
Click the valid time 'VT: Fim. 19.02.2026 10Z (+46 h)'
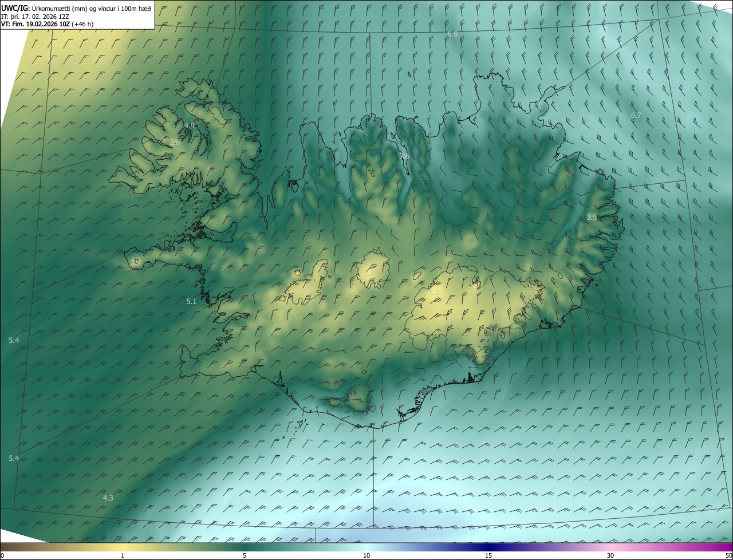tap(48, 24)
